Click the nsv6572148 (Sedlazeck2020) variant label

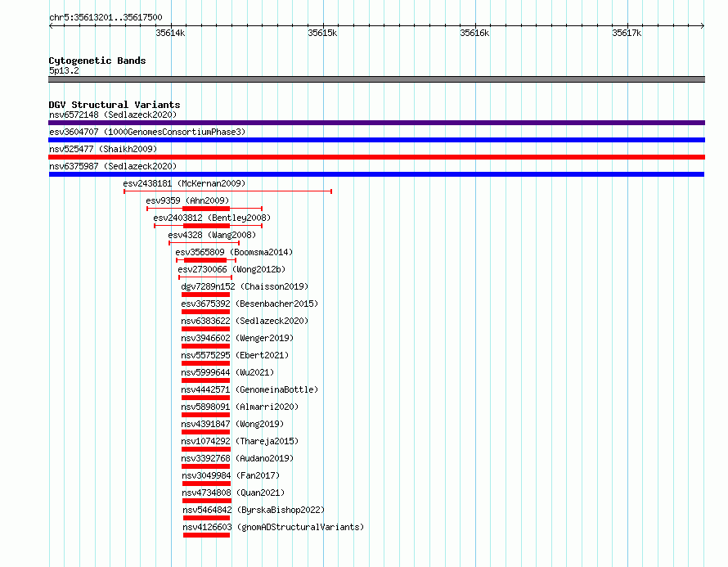(x=113, y=115)
